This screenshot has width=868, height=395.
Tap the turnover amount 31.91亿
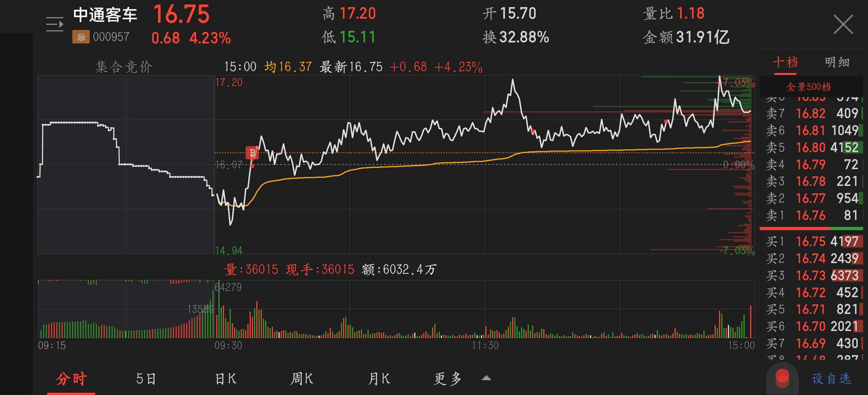pyautogui.click(x=703, y=37)
